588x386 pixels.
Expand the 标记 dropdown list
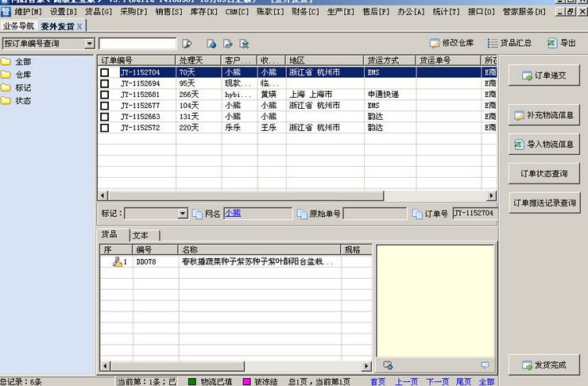click(182, 214)
